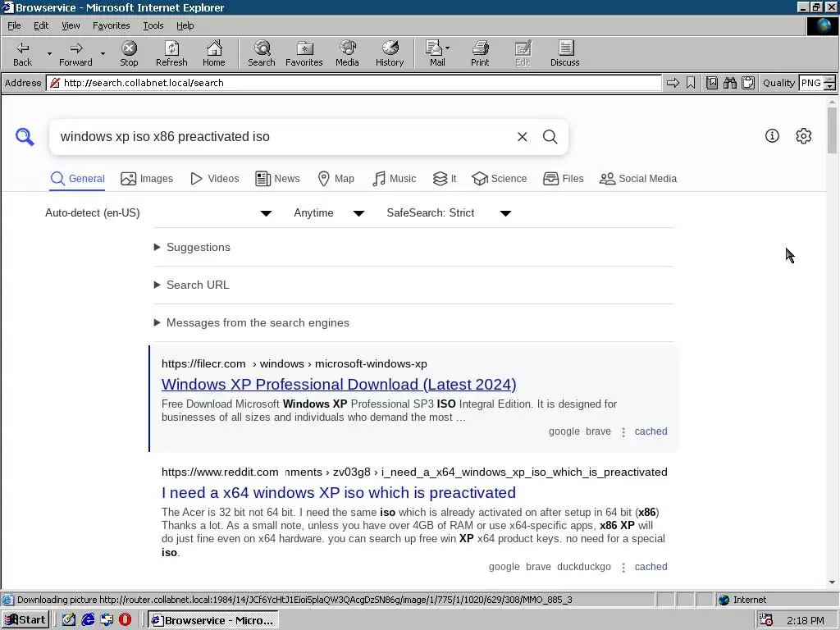The width and height of the screenshot is (840, 630).
Task: Open the Tools menu
Action: (x=153, y=25)
